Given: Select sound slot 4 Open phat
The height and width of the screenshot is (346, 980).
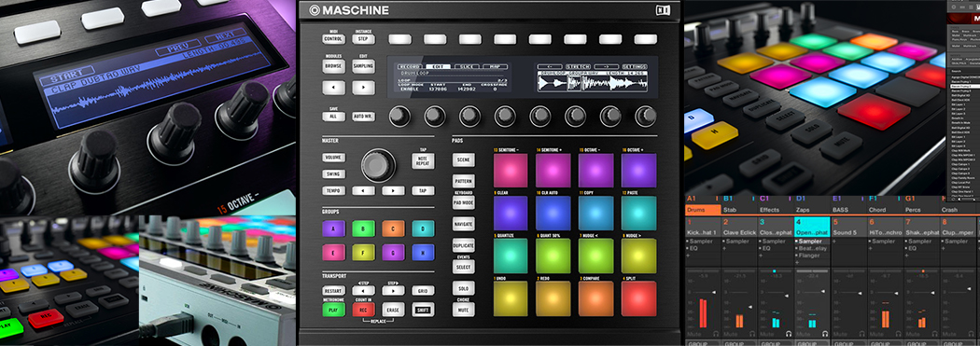Looking at the screenshot, I should point(812,226).
